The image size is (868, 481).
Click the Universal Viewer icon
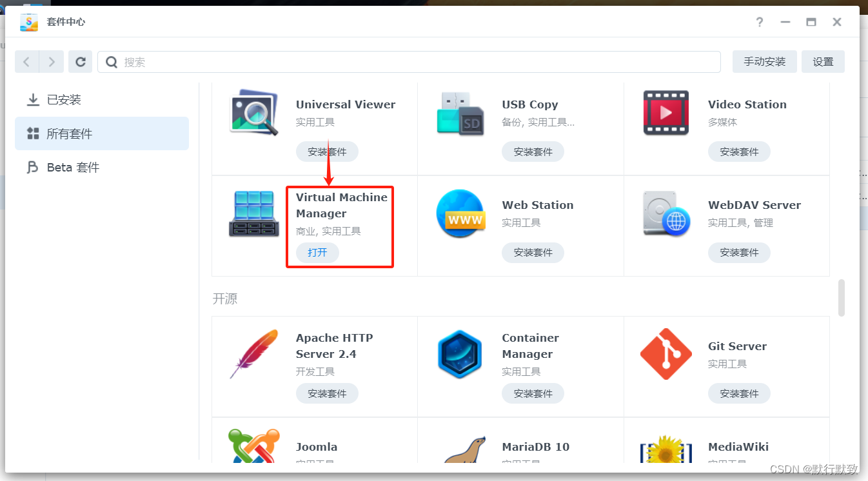pyautogui.click(x=254, y=112)
